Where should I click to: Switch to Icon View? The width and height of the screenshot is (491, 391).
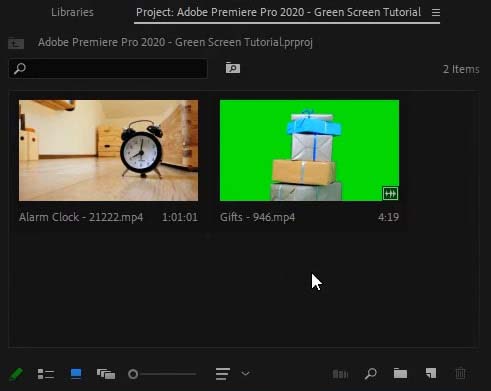coord(76,374)
